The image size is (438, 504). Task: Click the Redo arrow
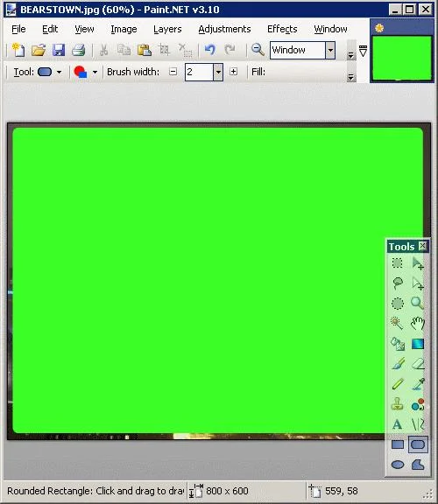tap(230, 50)
